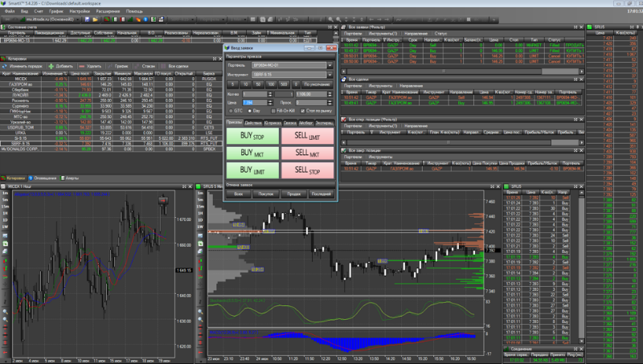Viewport: 643px width, 364px height.
Task: Click the Кол-во quantity spinner arrows
Action: coord(270,94)
